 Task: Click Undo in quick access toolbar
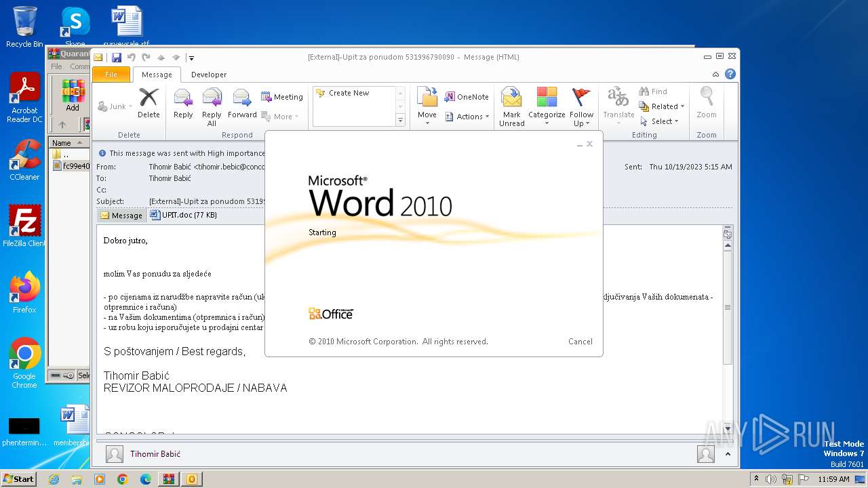coord(131,58)
